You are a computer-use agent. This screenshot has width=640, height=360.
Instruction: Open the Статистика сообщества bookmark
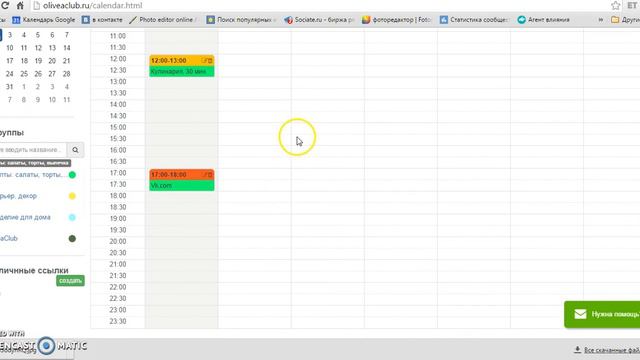tap(474, 20)
